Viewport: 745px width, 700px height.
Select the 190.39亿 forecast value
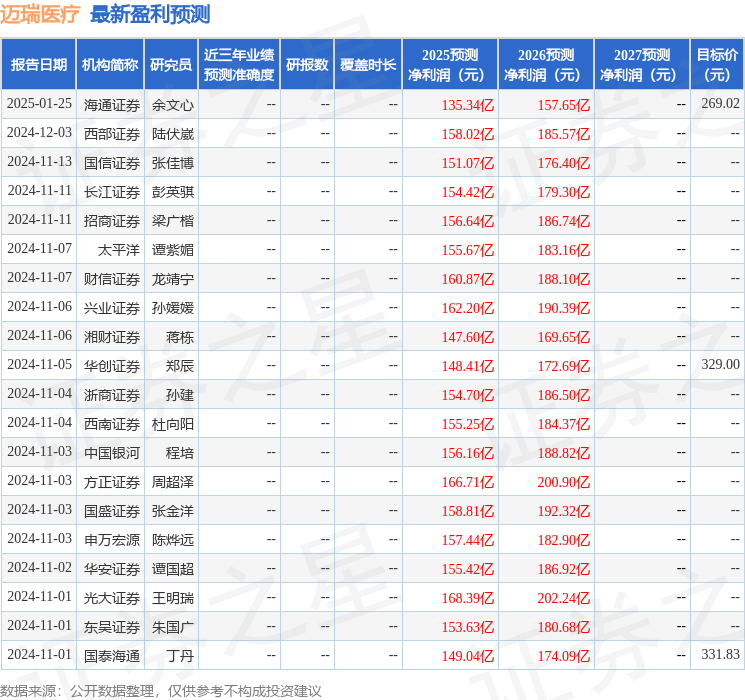point(564,308)
